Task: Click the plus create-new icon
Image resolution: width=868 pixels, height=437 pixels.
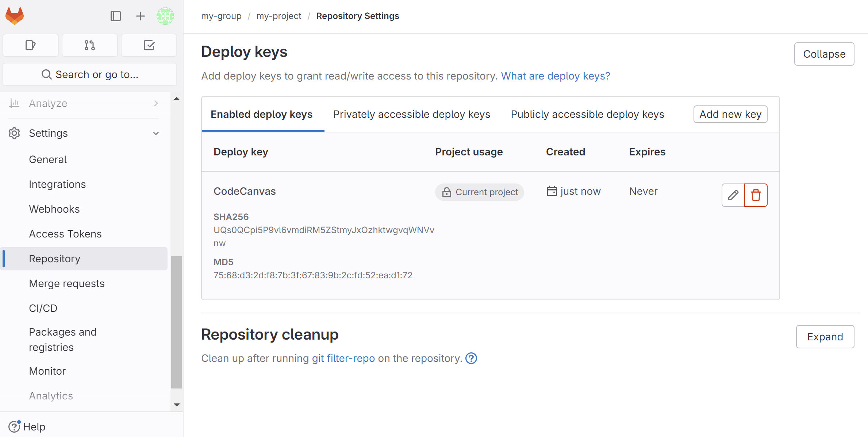Action: coord(140,16)
